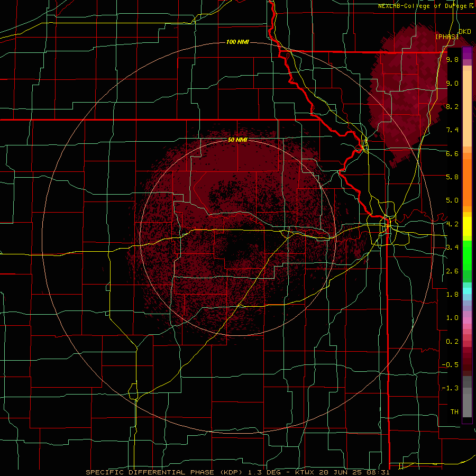The height and width of the screenshot is (476, 476).
Task: Click the 9.0 value on the scale
Action: click(452, 83)
